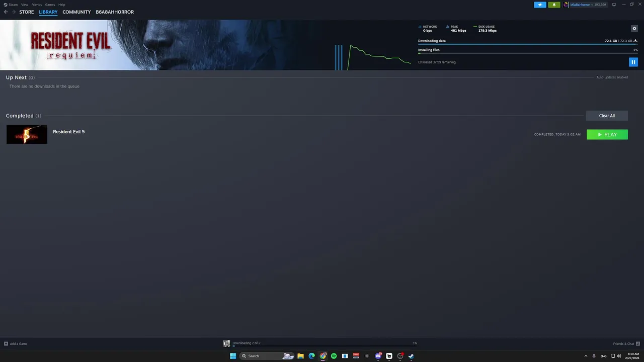Go back with the navigation arrow

6,12
